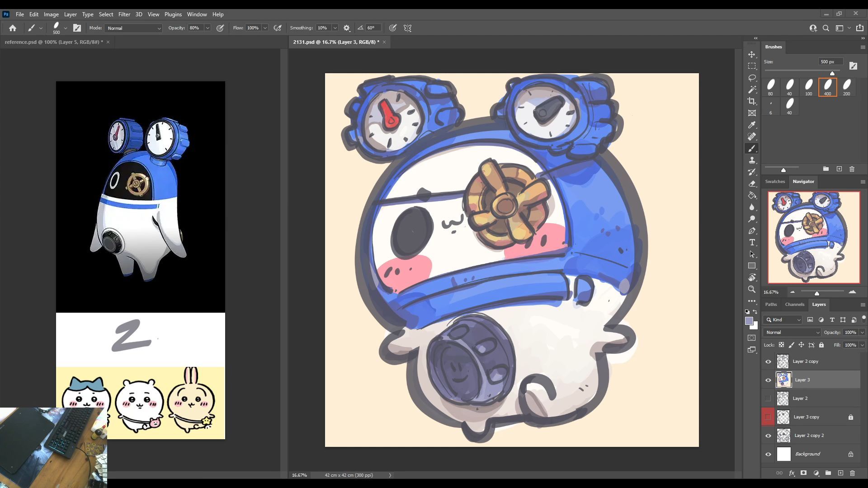The width and height of the screenshot is (868, 488).
Task: Select the Lasso tool
Action: click(x=752, y=78)
